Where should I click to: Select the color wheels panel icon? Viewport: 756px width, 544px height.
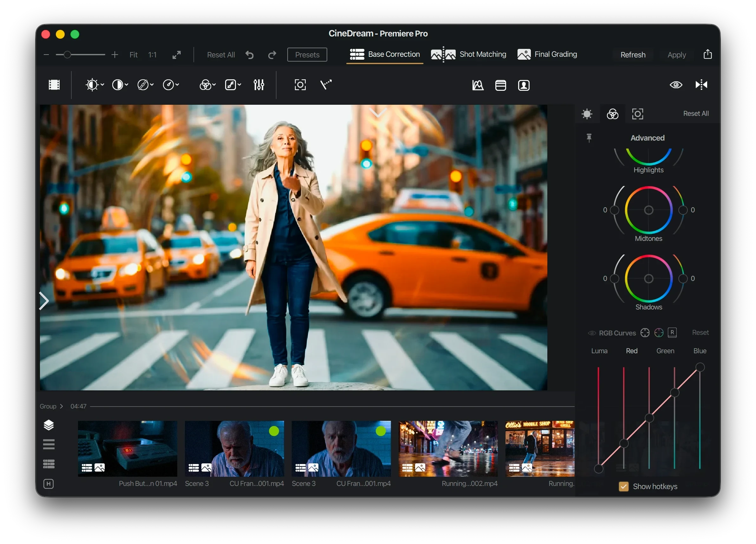[x=612, y=114]
